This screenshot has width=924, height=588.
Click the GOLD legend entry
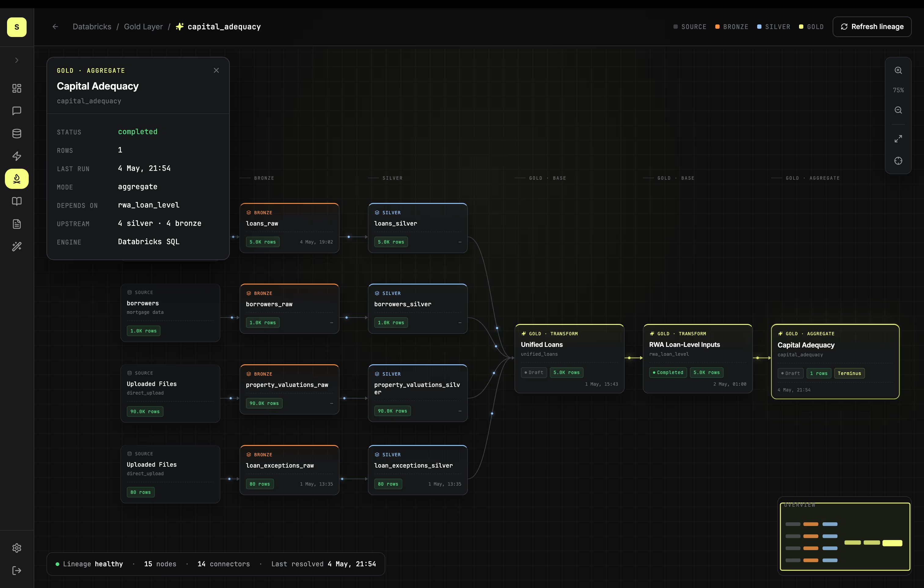point(811,27)
